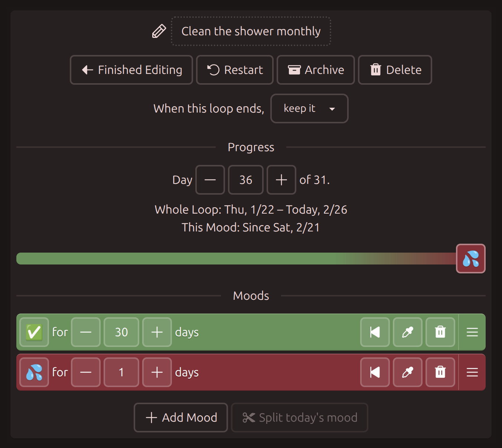Delete the green 30-day mood

440,332
